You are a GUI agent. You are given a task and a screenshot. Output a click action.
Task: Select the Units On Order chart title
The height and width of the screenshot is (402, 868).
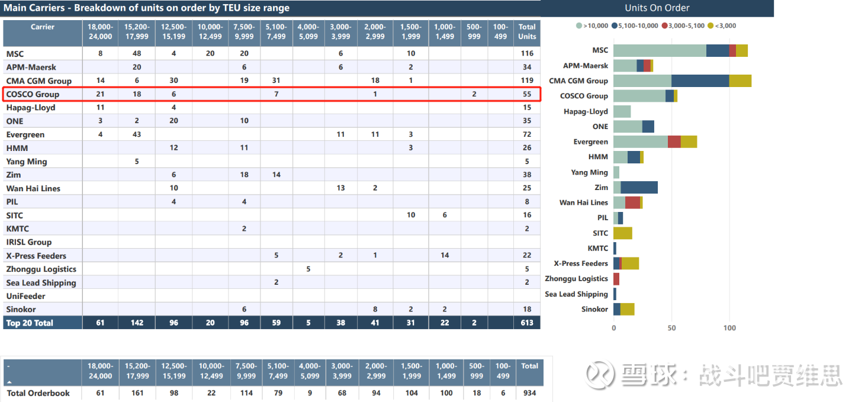point(657,8)
